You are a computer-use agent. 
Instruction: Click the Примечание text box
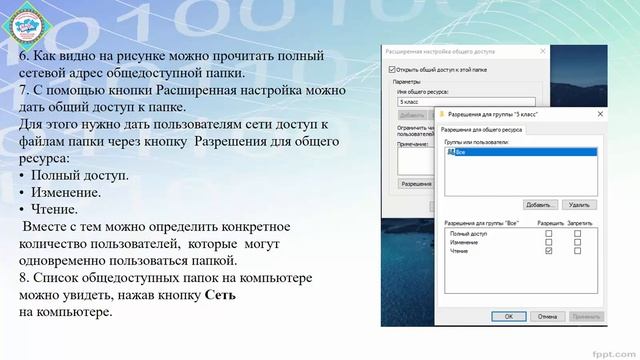pos(416,161)
